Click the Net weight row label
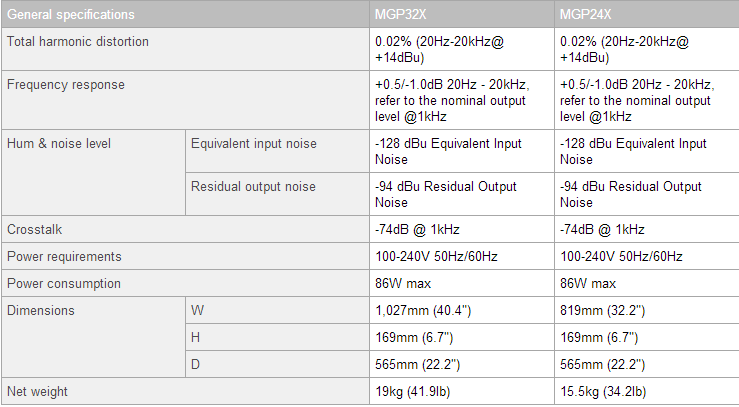The height and width of the screenshot is (407, 739). coord(37,391)
